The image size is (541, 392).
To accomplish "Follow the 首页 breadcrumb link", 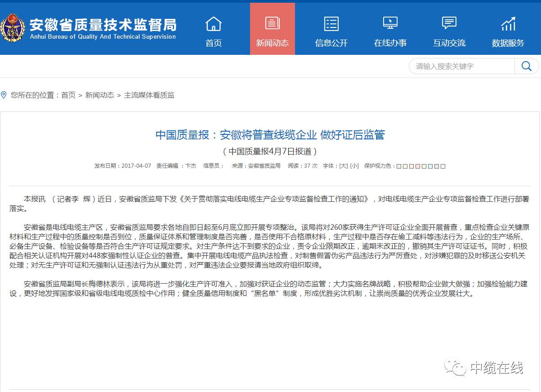I will (x=68, y=95).
